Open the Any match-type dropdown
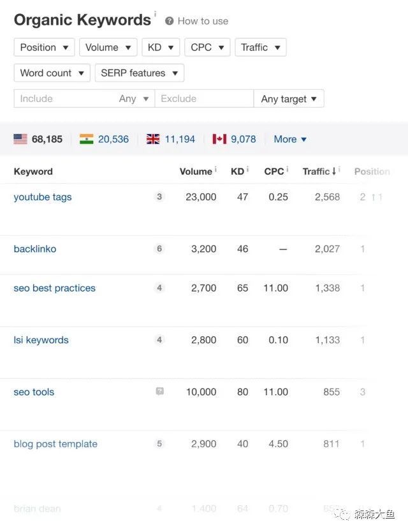This screenshot has width=408, height=532. (x=135, y=99)
